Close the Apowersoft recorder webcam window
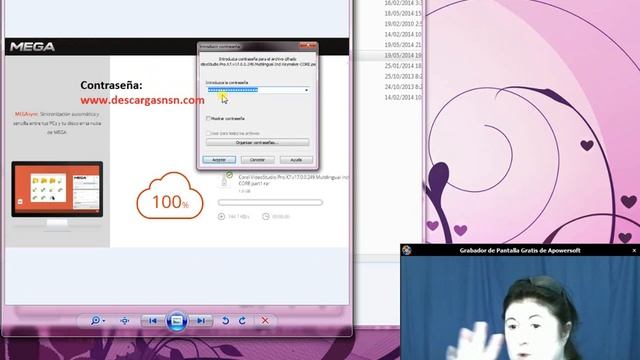The height and width of the screenshot is (360, 640). (x=634, y=251)
